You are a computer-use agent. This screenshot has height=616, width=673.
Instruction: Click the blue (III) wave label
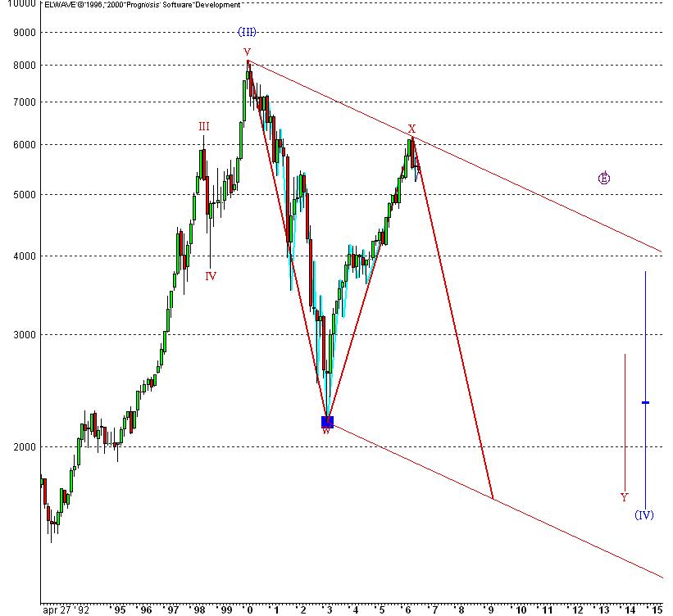click(x=248, y=32)
